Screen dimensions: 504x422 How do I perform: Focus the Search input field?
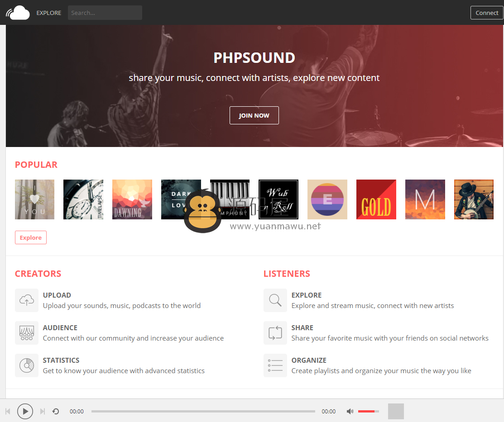click(105, 13)
